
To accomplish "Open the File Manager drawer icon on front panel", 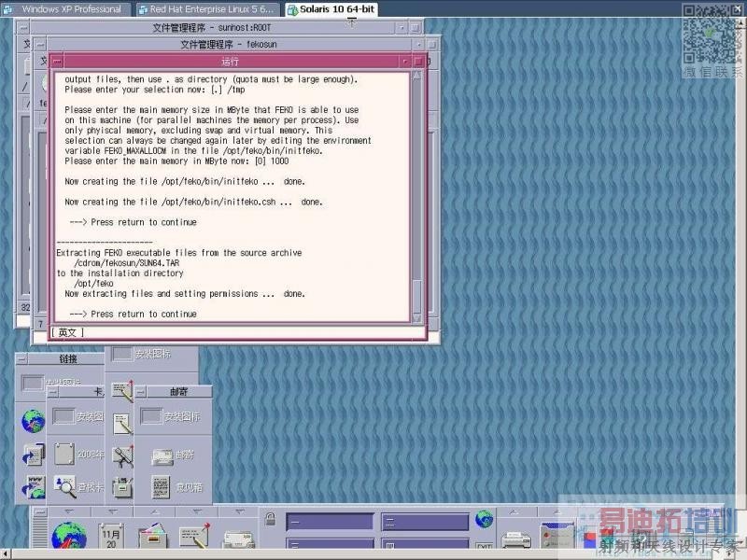I will 153,538.
